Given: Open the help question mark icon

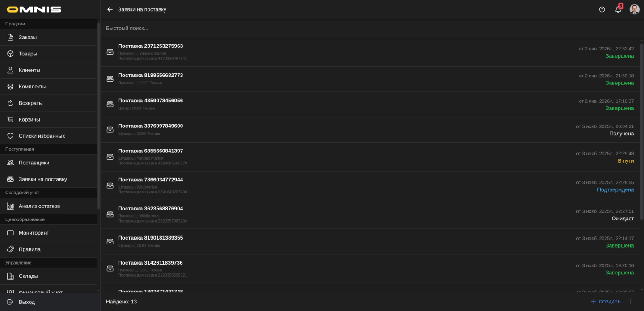Looking at the screenshot, I should pyautogui.click(x=602, y=9).
